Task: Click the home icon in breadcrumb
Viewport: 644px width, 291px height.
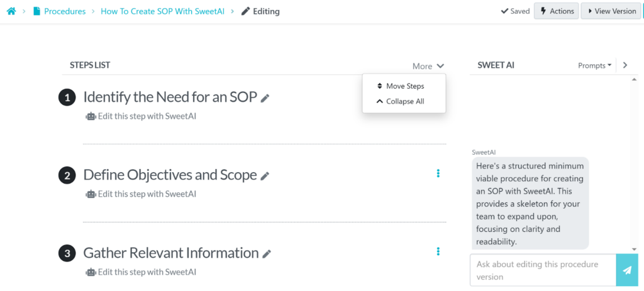Action: (11, 11)
